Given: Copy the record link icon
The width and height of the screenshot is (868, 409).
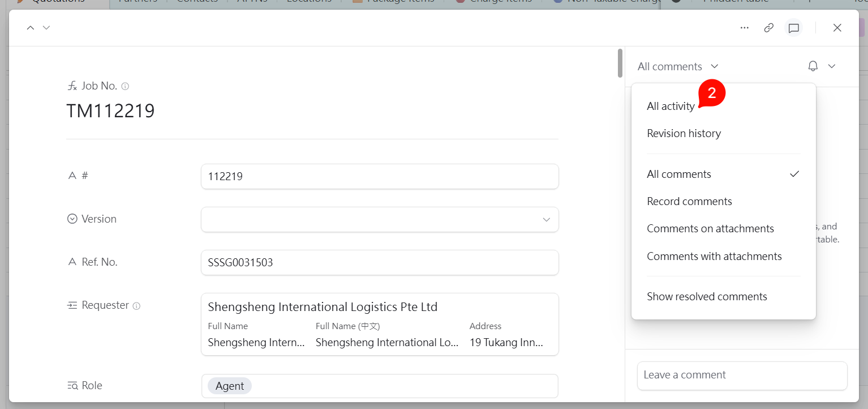Looking at the screenshot, I should (768, 28).
